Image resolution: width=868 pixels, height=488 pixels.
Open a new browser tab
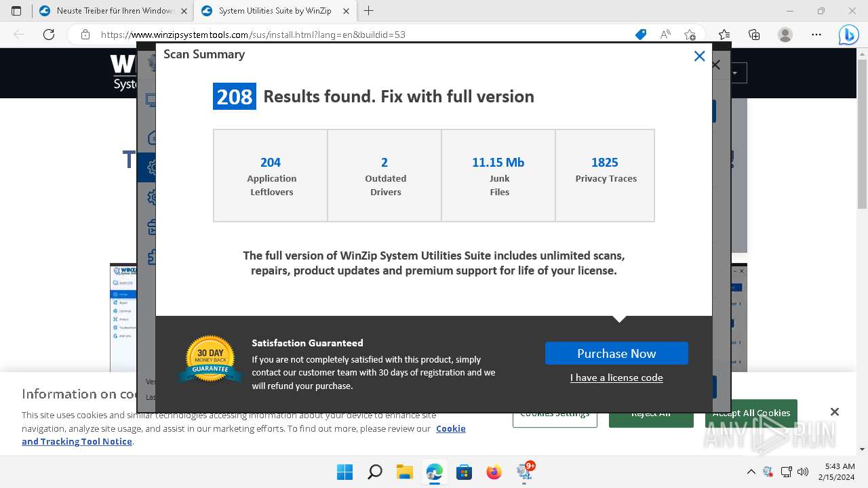(x=369, y=11)
